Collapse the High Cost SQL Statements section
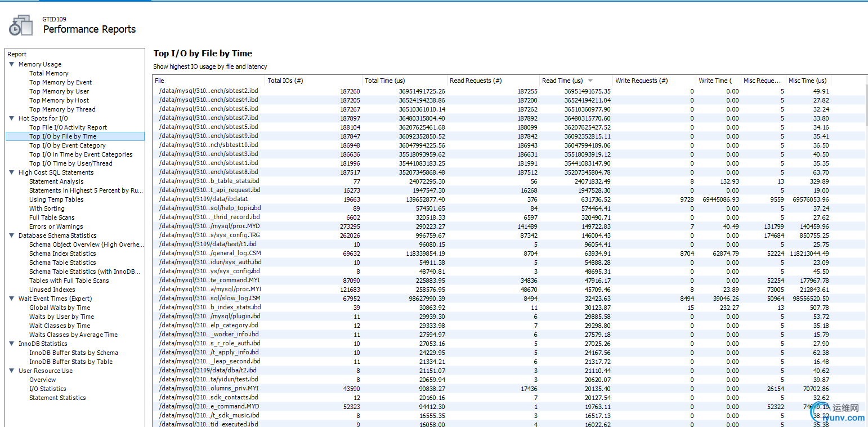This screenshot has width=868, height=427. [11, 172]
